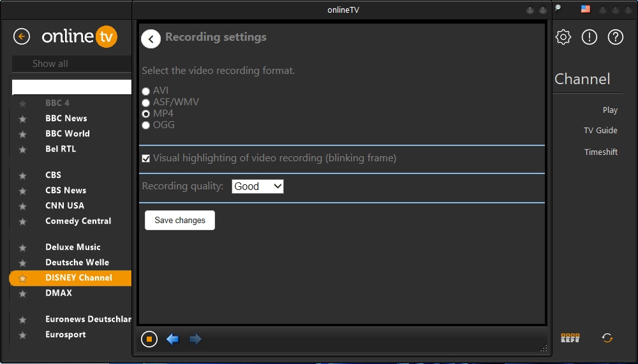Open the Recording quality dropdown
638x364 pixels.
click(257, 186)
